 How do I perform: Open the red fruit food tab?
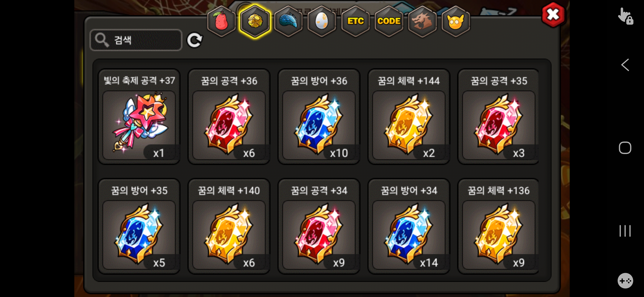221,21
